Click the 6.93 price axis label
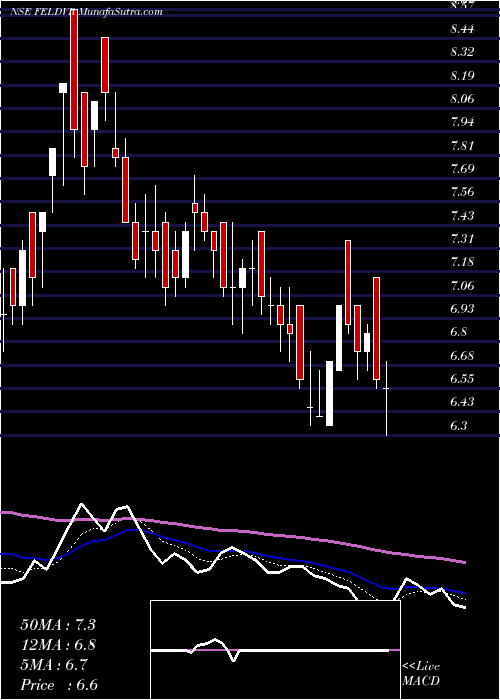500x700 pixels. click(462, 308)
